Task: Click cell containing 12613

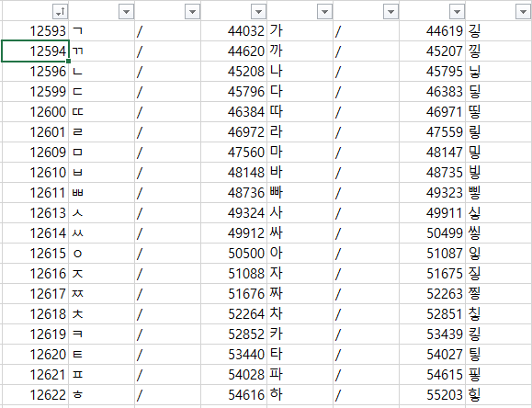Action: pyautogui.click(x=35, y=213)
